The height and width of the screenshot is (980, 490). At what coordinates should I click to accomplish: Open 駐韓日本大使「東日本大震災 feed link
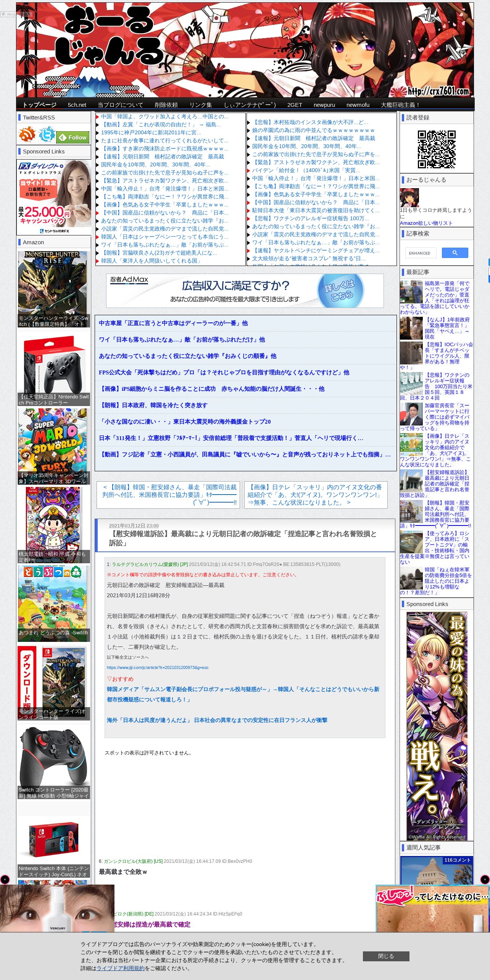(x=316, y=210)
